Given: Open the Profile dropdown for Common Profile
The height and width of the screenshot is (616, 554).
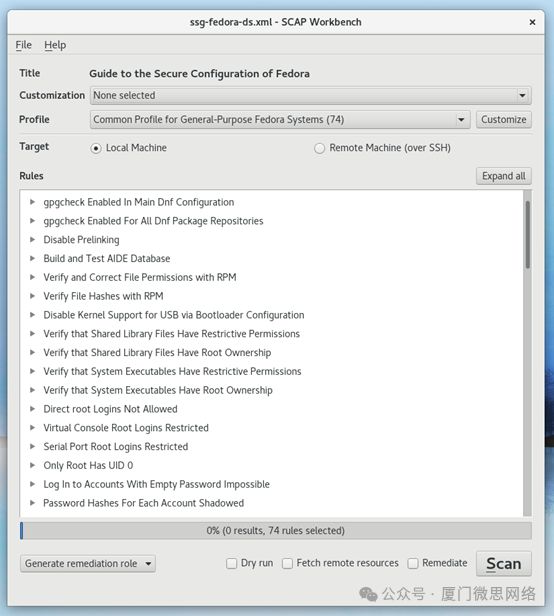Looking at the screenshot, I should click(280, 119).
